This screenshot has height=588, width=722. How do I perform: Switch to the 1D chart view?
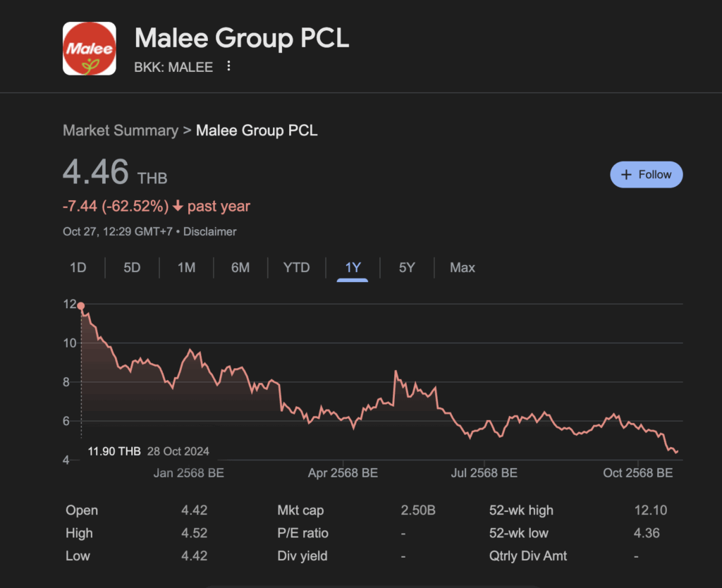(x=78, y=267)
